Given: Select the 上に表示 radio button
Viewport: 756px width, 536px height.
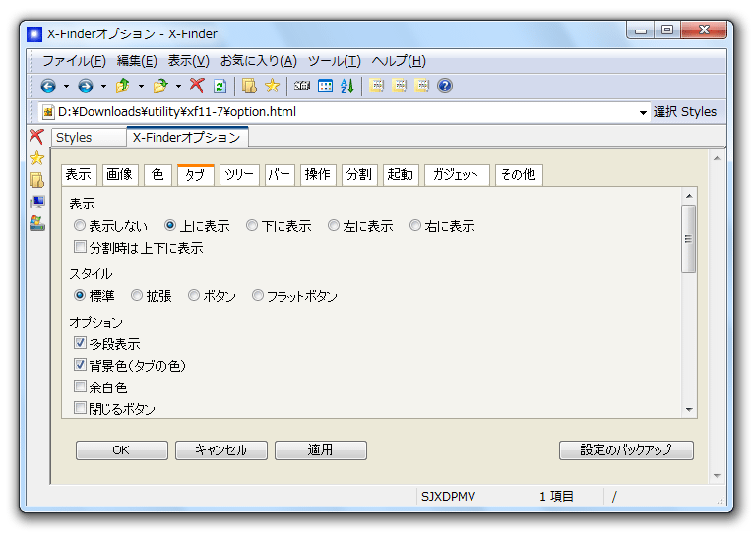Looking at the screenshot, I should coord(170,225).
